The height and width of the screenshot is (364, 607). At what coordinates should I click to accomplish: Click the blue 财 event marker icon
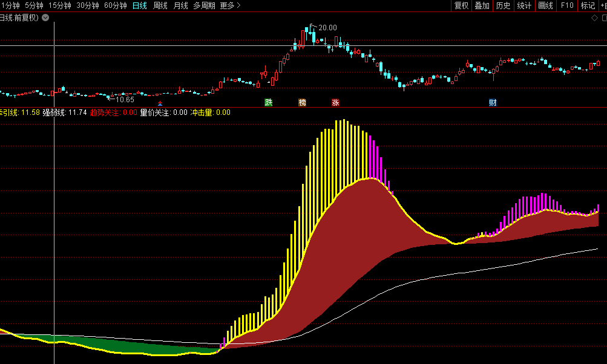tap(493, 102)
